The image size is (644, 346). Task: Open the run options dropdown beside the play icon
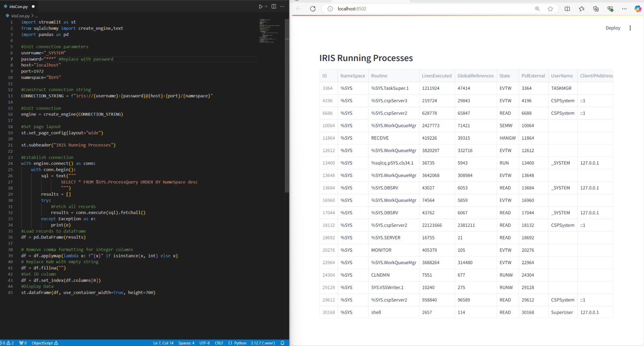point(266,6)
